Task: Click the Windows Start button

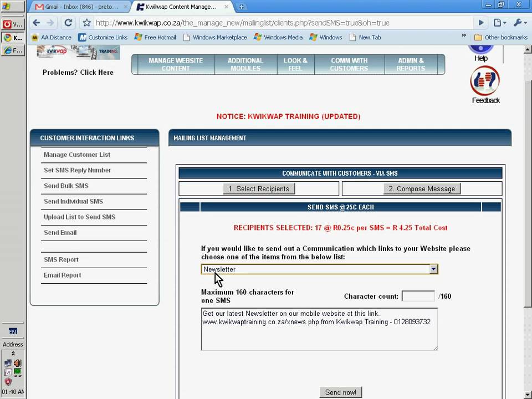Action: coord(13,7)
